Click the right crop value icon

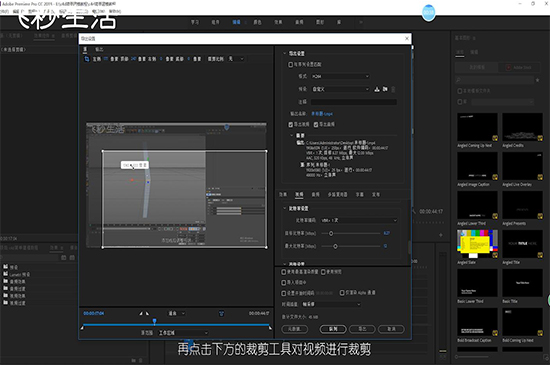pyautogui.click(x=161, y=59)
